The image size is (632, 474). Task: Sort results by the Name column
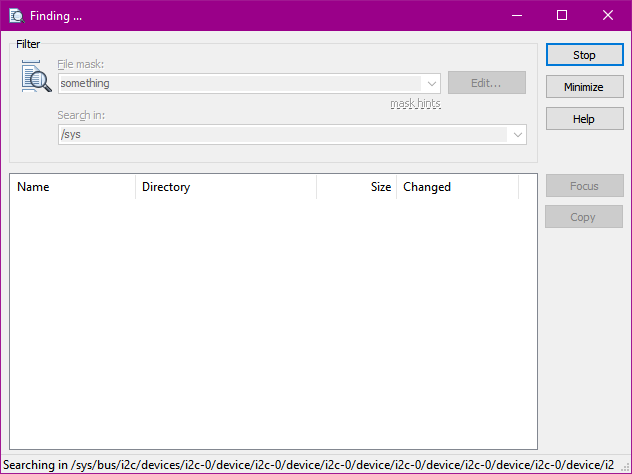point(72,187)
